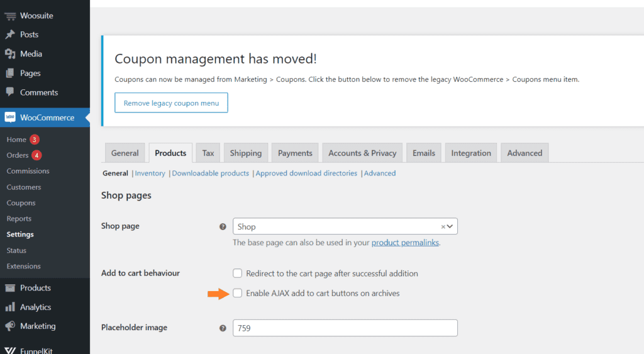Switch to the Integration tab

pos(471,153)
